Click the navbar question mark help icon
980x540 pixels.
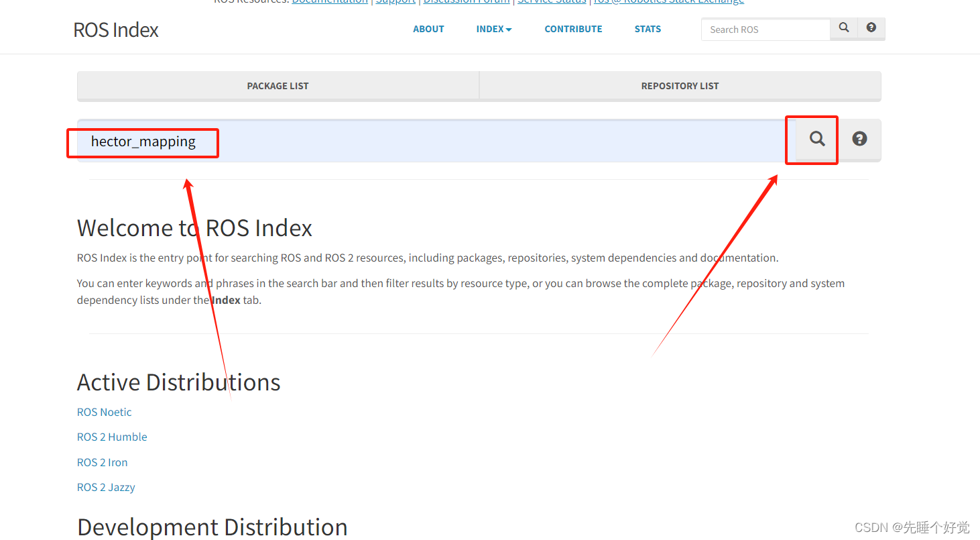pyautogui.click(x=871, y=28)
